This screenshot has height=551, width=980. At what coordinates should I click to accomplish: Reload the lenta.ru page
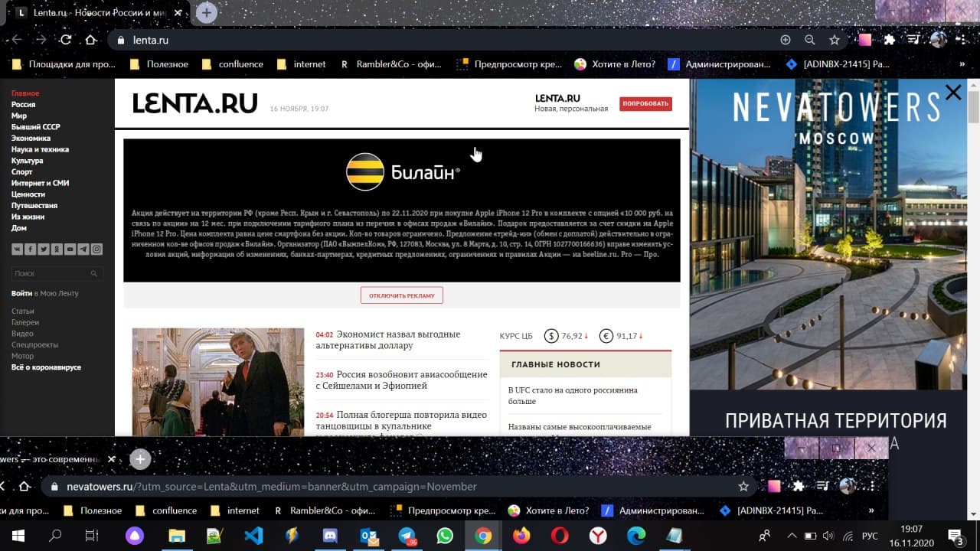click(x=66, y=40)
